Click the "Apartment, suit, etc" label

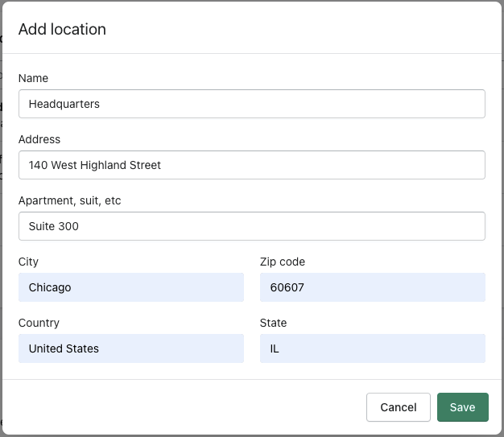(69, 200)
